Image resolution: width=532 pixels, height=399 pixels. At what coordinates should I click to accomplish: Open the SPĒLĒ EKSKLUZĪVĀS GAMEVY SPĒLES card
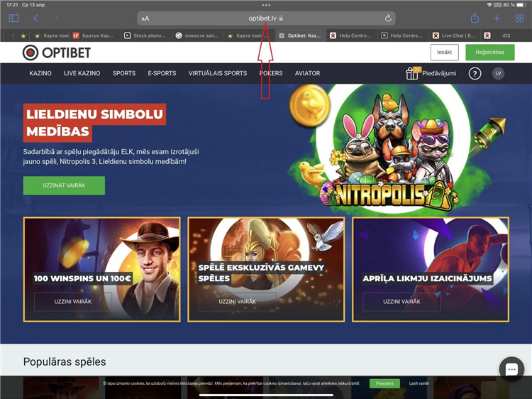point(266,269)
